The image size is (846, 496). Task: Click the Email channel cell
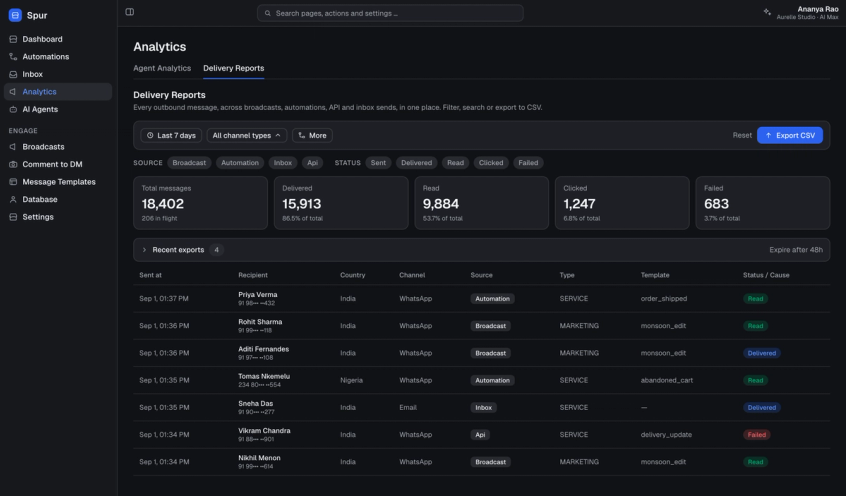coord(408,407)
